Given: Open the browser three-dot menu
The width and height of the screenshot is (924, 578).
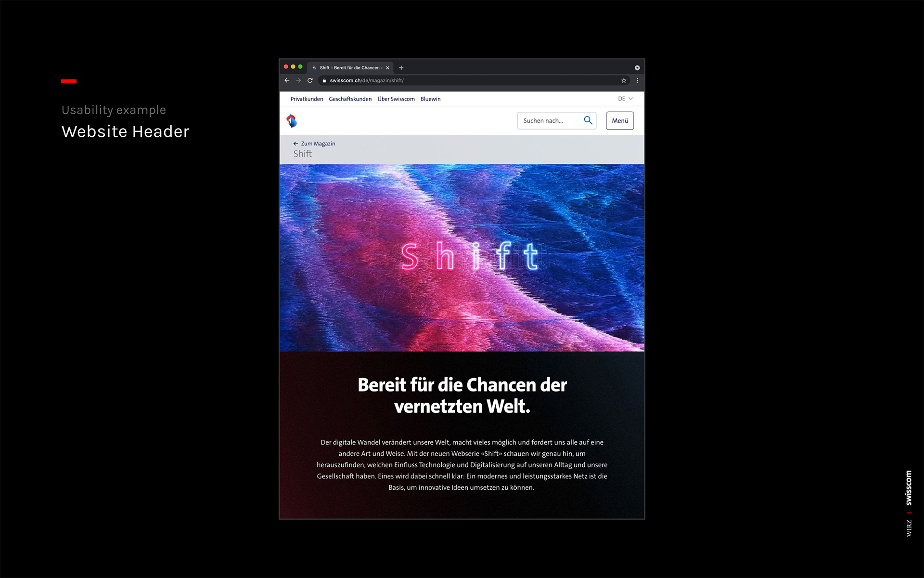Looking at the screenshot, I should (x=637, y=80).
